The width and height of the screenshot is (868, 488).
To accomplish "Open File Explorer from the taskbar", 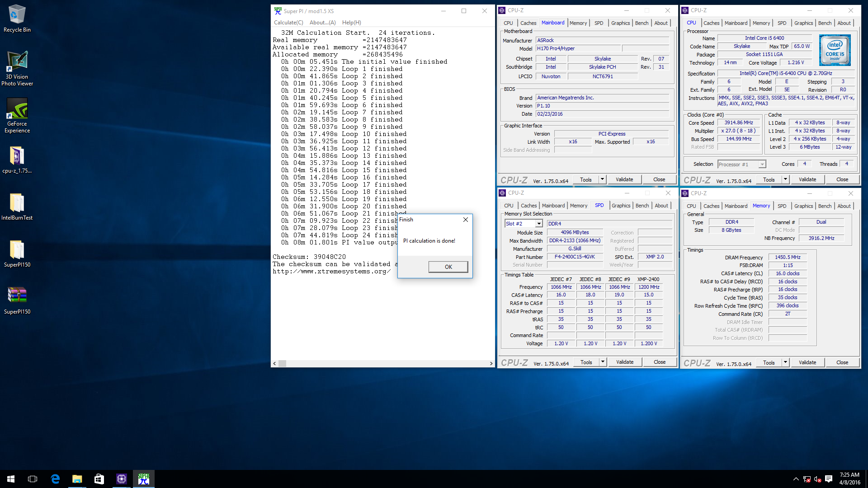I will (77, 479).
